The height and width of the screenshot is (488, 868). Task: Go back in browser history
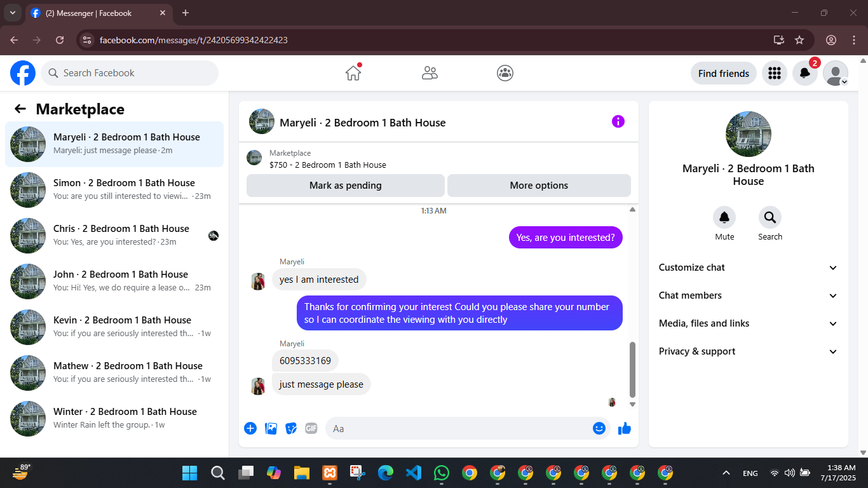click(x=14, y=40)
